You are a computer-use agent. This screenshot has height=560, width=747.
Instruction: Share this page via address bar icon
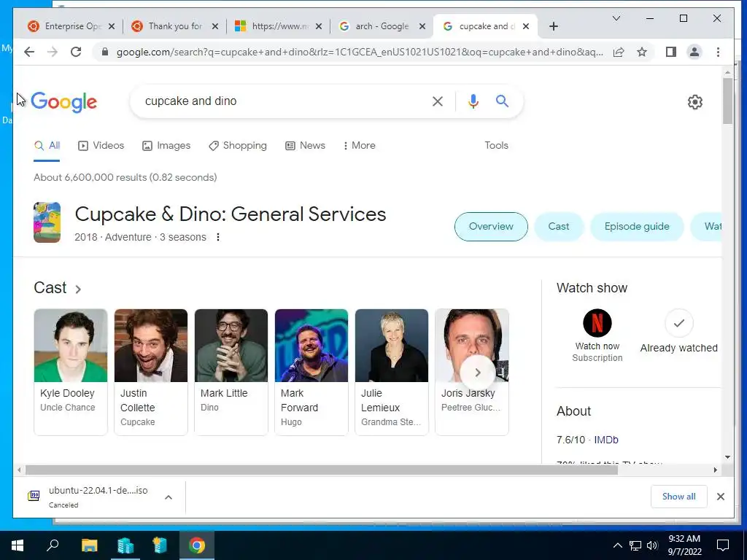pyautogui.click(x=619, y=52)
